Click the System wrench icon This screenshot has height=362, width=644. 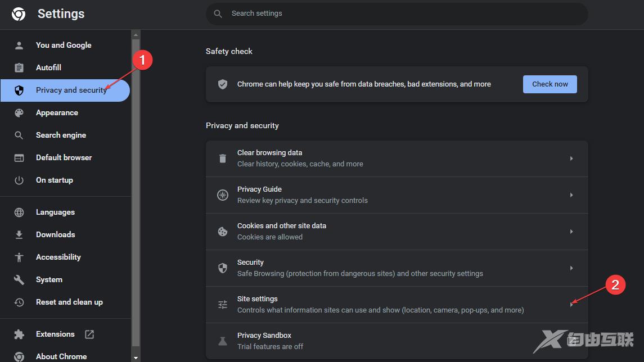[19, 280]
